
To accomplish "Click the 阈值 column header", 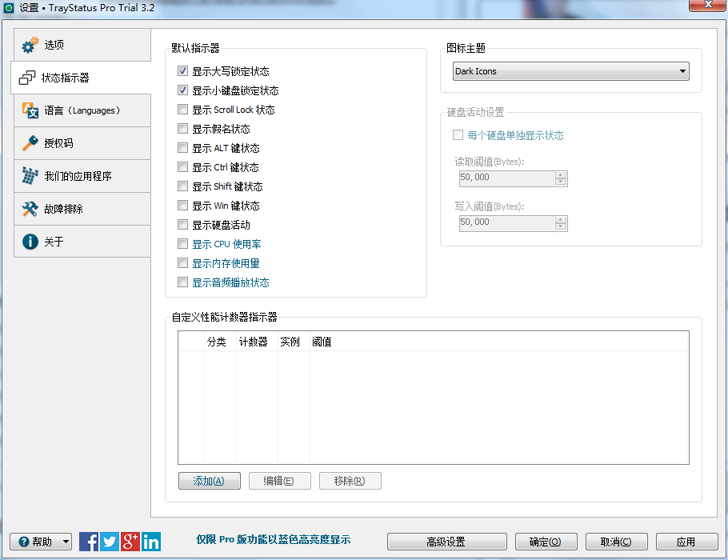I will coord(499,342).
